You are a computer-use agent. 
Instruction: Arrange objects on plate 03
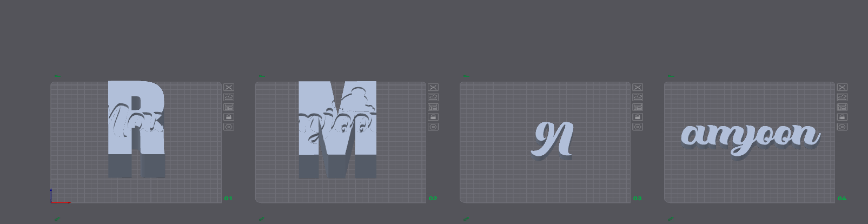point(638,107)
